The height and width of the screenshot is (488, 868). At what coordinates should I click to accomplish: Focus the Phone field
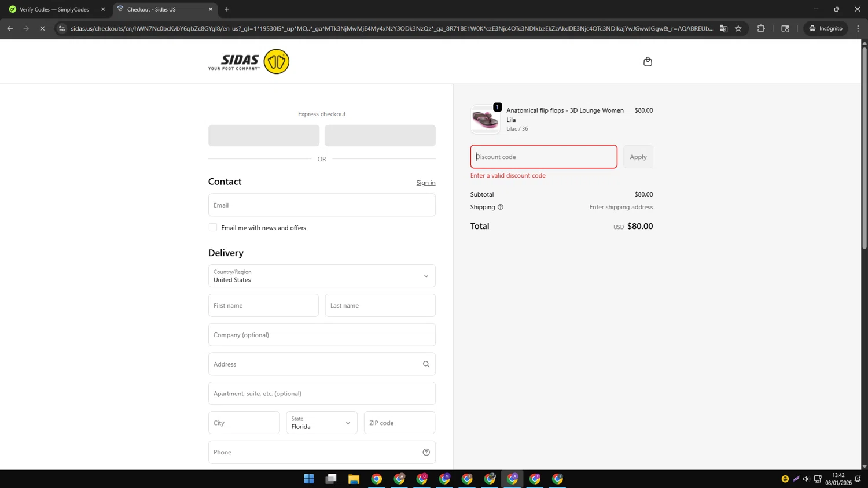point(322,452)
